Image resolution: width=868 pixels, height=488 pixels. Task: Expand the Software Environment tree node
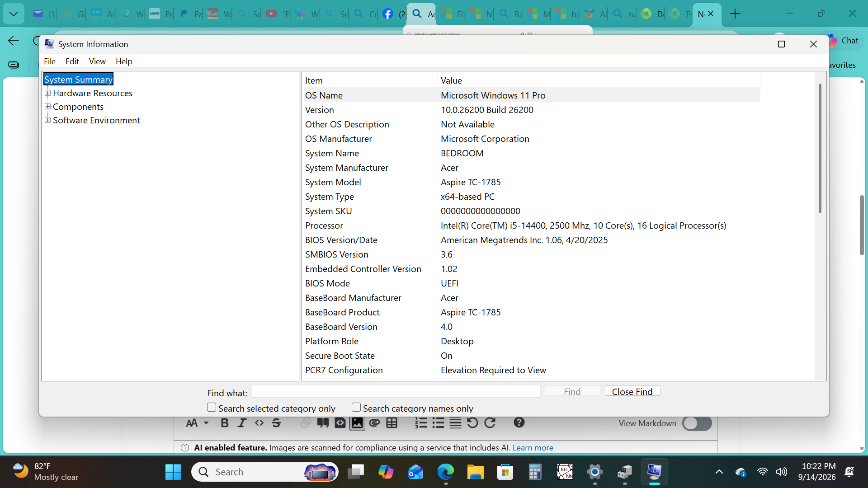pyautogui.click(x=47, y=120)
